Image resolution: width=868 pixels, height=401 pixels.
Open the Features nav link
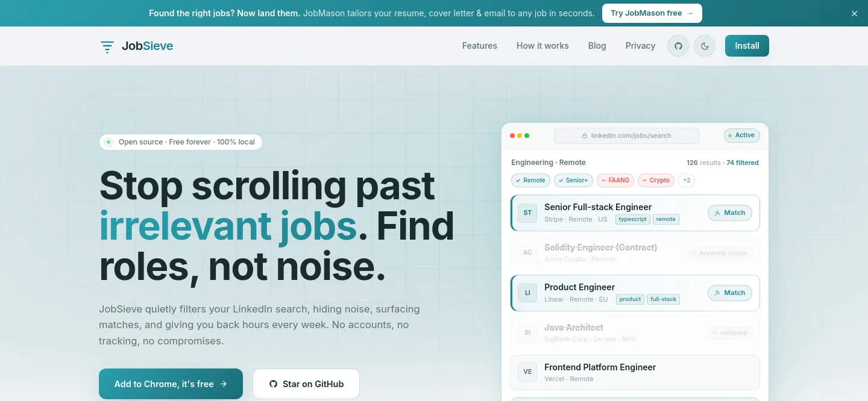(x=480, y=46)
